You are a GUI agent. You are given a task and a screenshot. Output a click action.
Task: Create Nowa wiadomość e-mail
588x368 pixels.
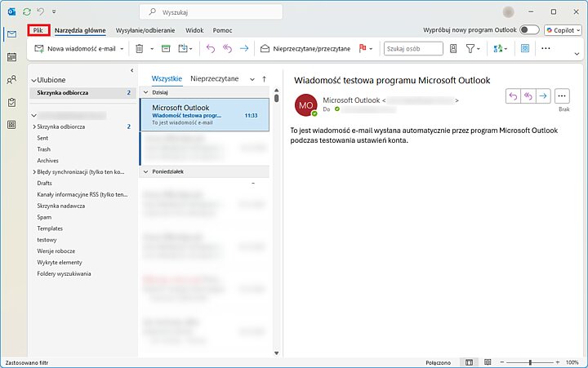click(75, 49)
